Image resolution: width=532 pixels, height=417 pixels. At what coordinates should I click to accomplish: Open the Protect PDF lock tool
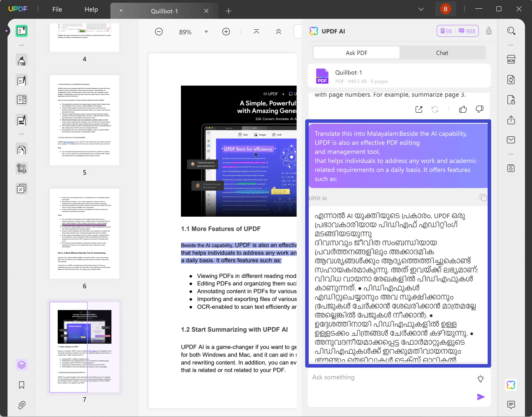(x=511, y=100)
